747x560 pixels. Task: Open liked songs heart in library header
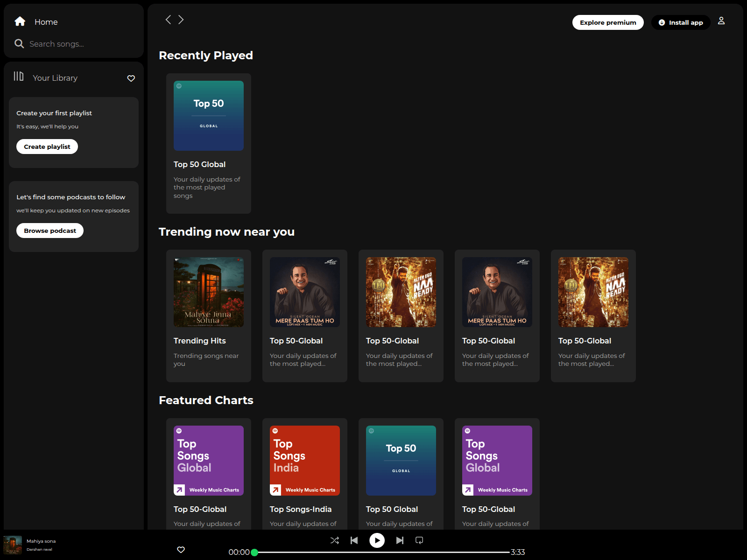(x=131, y=78)
